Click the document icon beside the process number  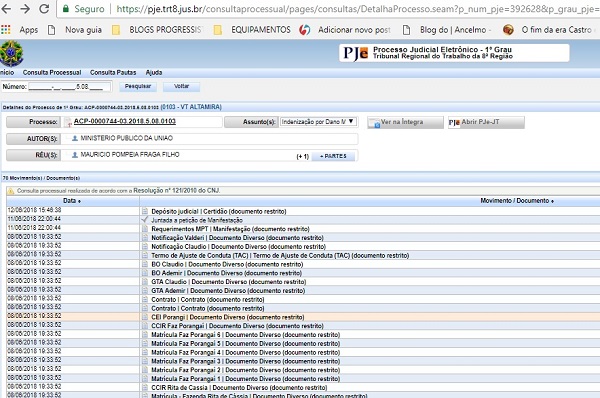point(68,122)
